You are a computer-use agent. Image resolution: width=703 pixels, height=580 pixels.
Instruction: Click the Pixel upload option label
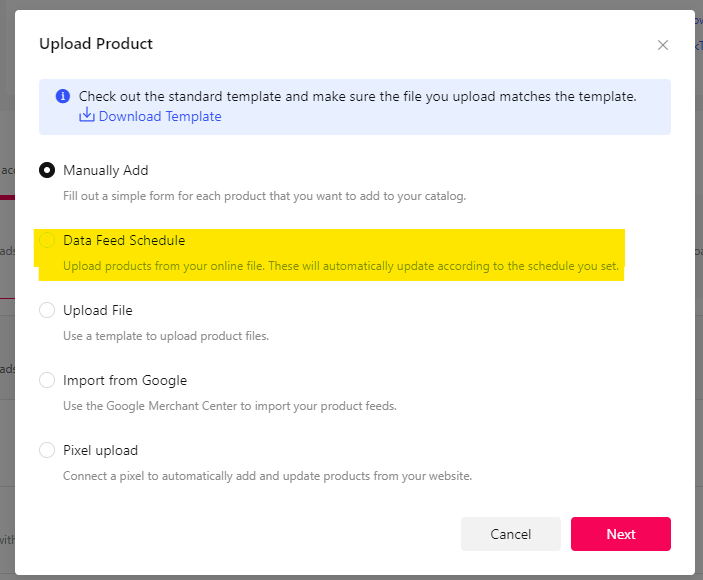coord(100,450)
